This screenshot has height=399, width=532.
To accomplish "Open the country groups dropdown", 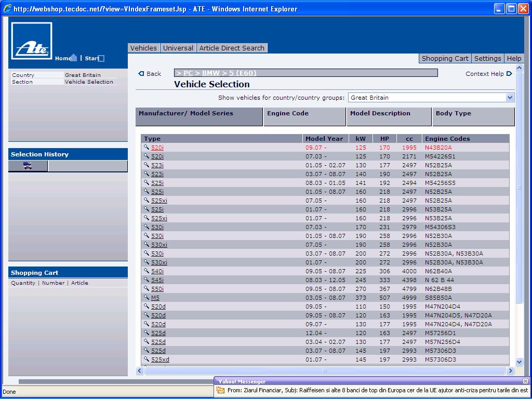I will [510, 98].
